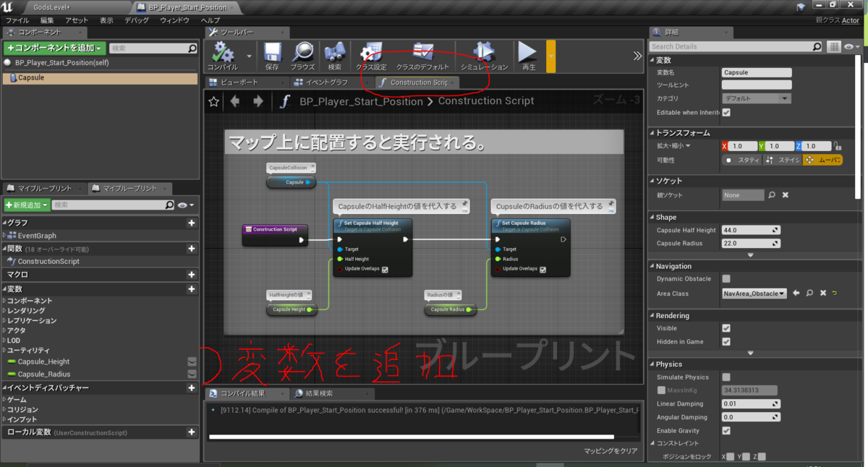Save the blueprint with the 保存 icon
The width and height of the screenshot is (868, 467).
pos(272,53)
